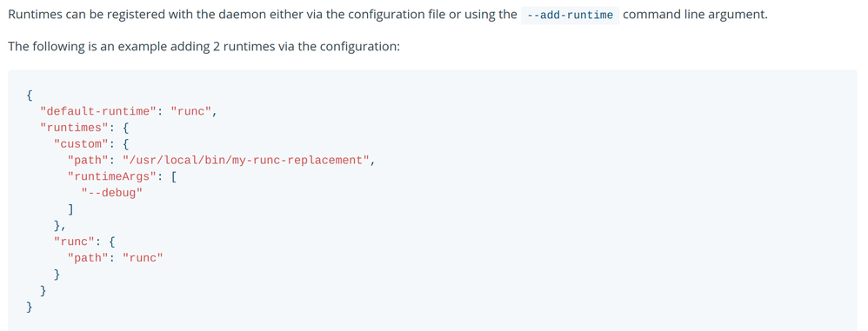Click the "custom" key in code block
Screen dimensions: 868x331
81,143
